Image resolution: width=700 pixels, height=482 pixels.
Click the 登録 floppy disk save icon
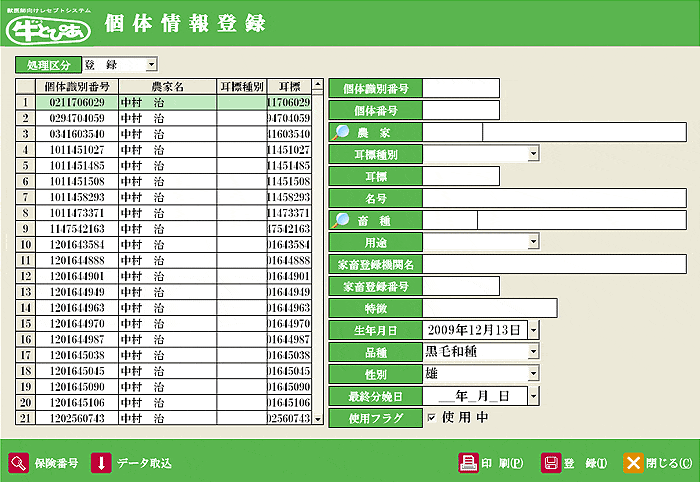550,462
